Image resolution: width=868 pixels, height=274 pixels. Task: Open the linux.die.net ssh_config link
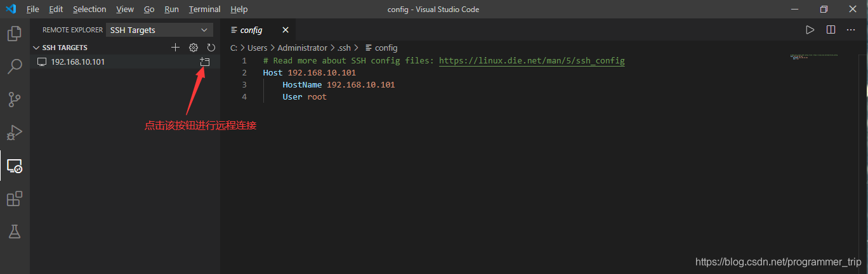coord(532,61)
